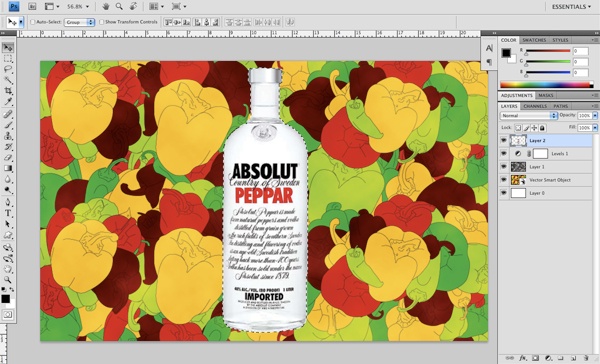This screenshot has width=600, height=364.
Task: Switch to the Paths tab
Action: pos(561,106)
